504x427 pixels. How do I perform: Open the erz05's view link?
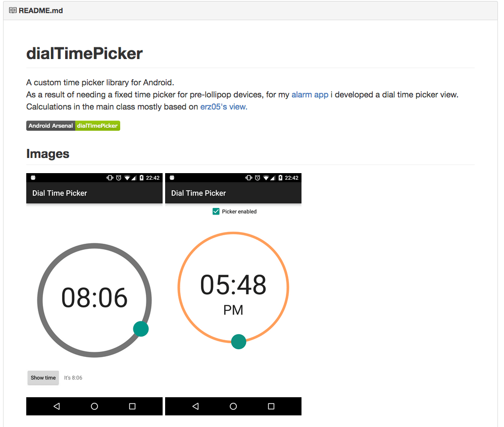224,106
